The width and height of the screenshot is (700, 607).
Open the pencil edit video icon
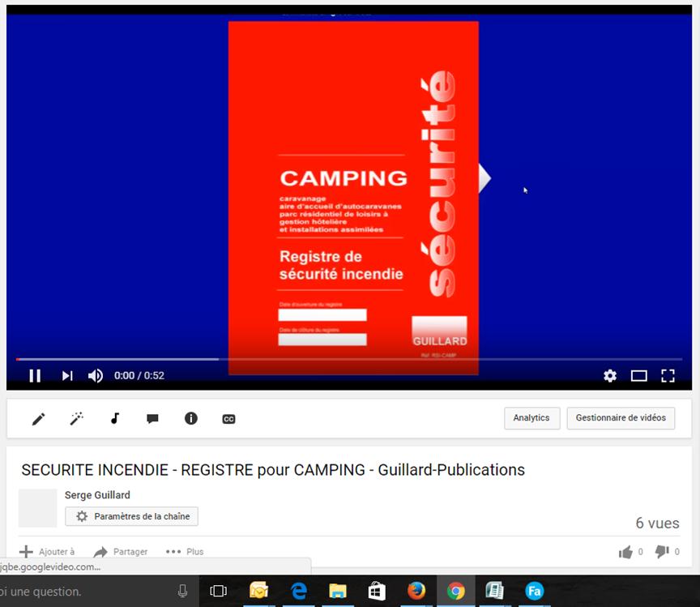tap(38, 419)
